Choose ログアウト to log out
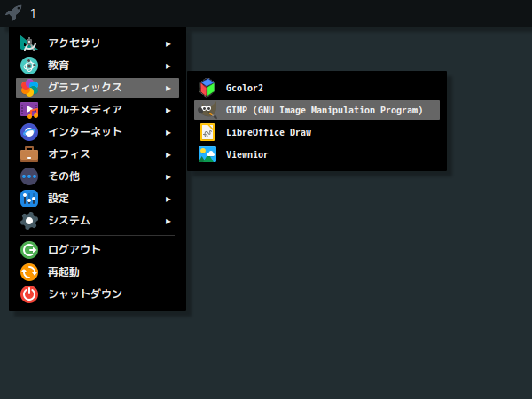The width and height of the screenshot is (532, 399). click(x=98, y=250)
